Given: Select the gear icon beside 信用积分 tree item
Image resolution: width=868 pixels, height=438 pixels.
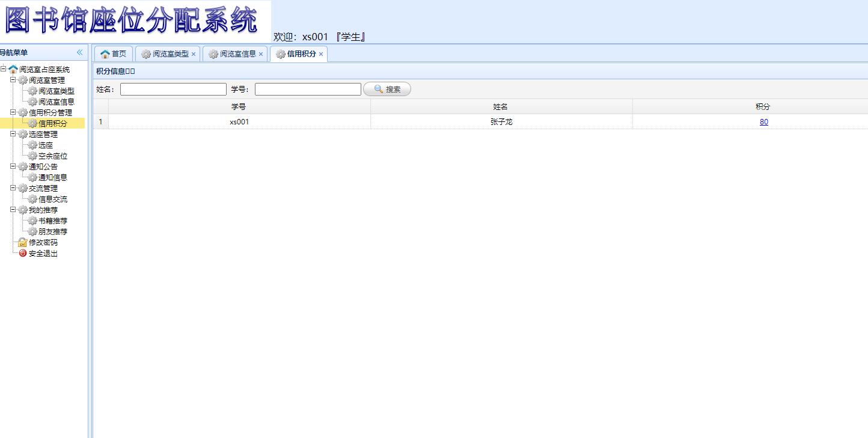Looking at the screenshot, I should tap(33, 123).
